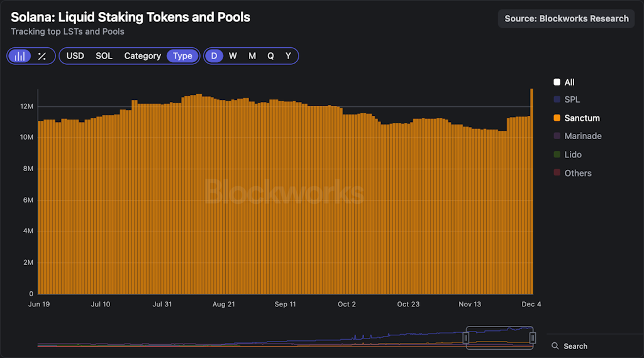Click left handle of range slider

(x=466, y=338)
